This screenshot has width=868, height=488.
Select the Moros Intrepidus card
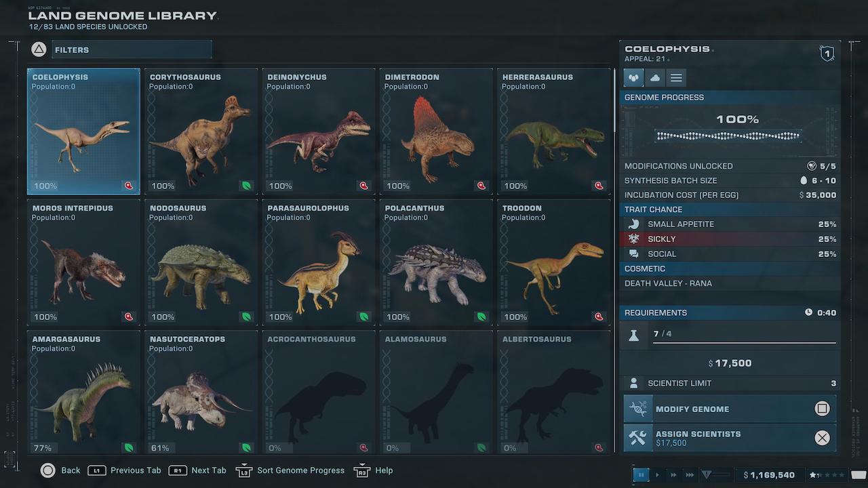[83, 262]
